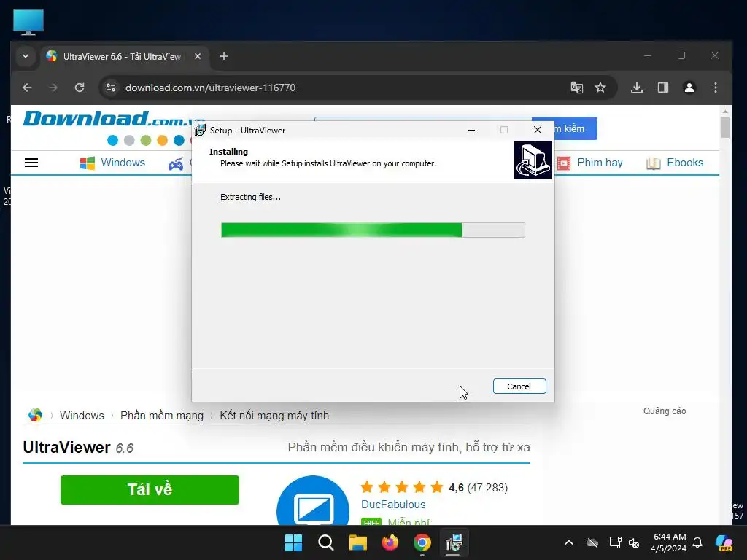Switch to Chrome in taskbar
The image size is (747, 560).
422,542
